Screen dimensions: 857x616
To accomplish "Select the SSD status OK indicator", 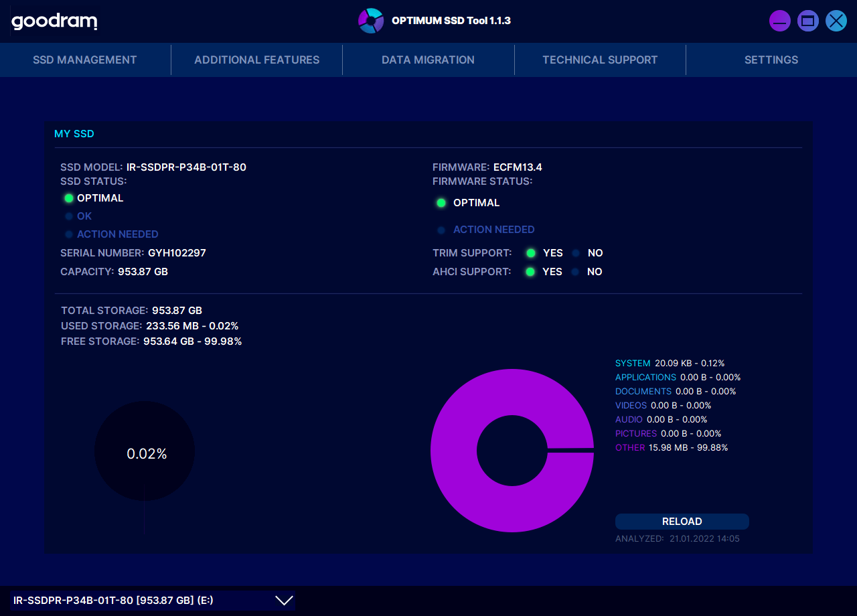I will point(68,216).
